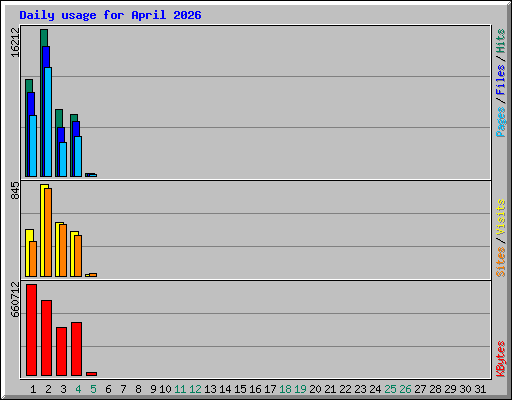Viewport: 512px width, 400px height.
Task: Click day 2 cyan Pages bar
Action: pyautogui.click(x=48, y=122)
